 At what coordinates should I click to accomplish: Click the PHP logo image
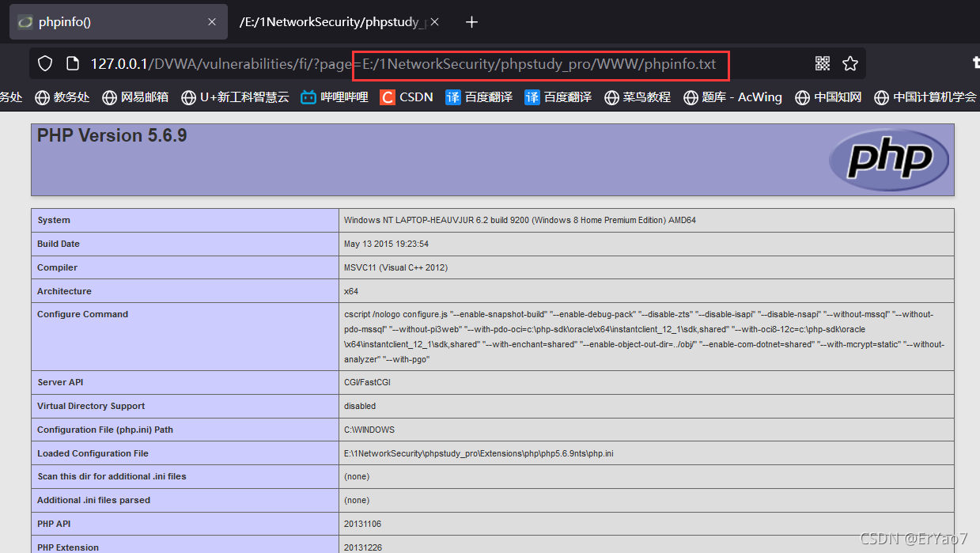888,160
